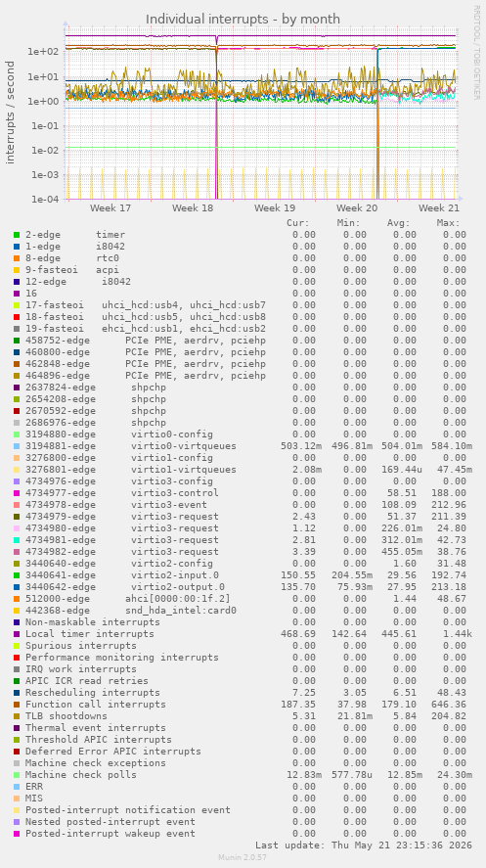Click the magenta virtio3-control legend swatch
The width and height of the screenshot is (486, 868).
[x=17, y=492]
